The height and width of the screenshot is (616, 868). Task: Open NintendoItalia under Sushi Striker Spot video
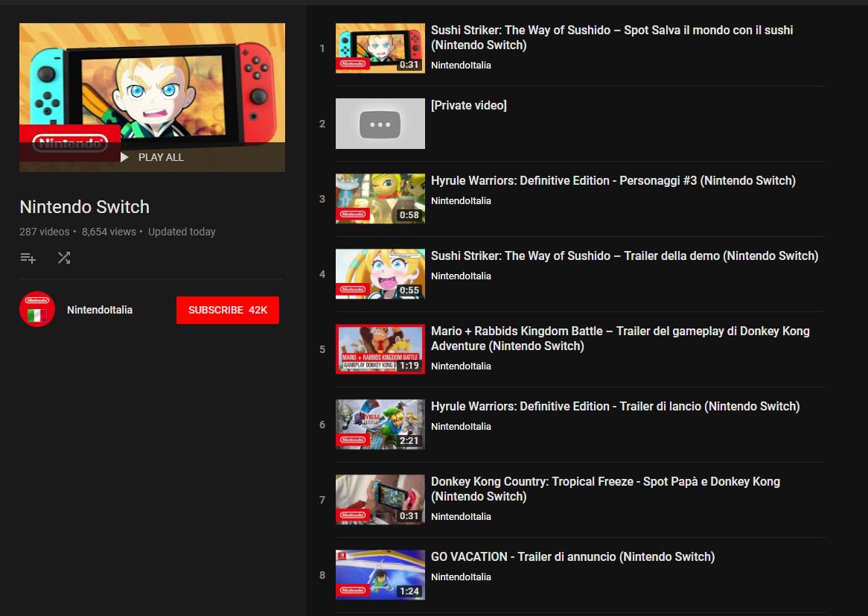pos(461,66)
